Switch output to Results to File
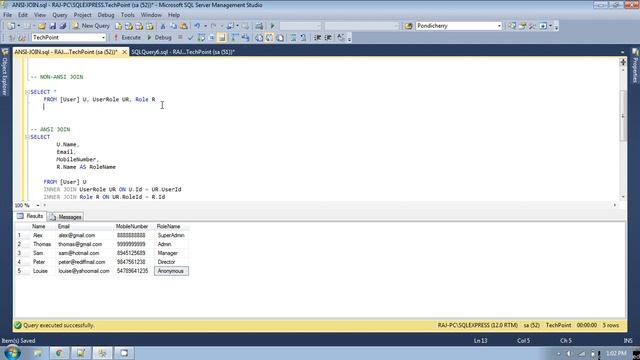640x360 pixels. click(x=280, y=38)
